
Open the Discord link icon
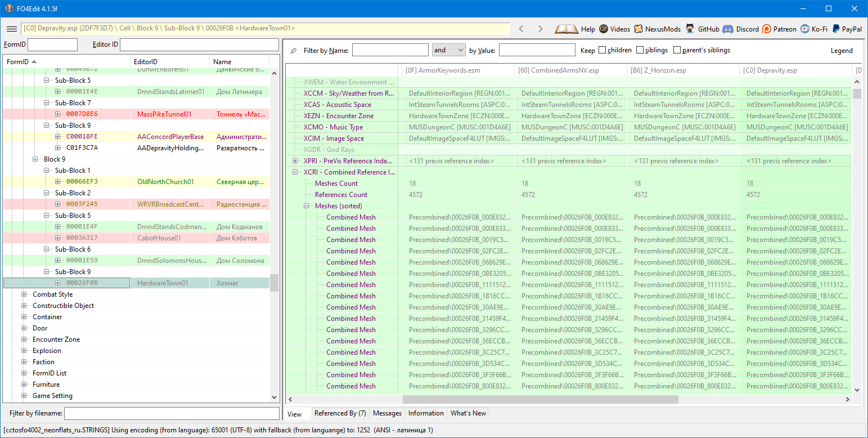click(x=728, y=29)
